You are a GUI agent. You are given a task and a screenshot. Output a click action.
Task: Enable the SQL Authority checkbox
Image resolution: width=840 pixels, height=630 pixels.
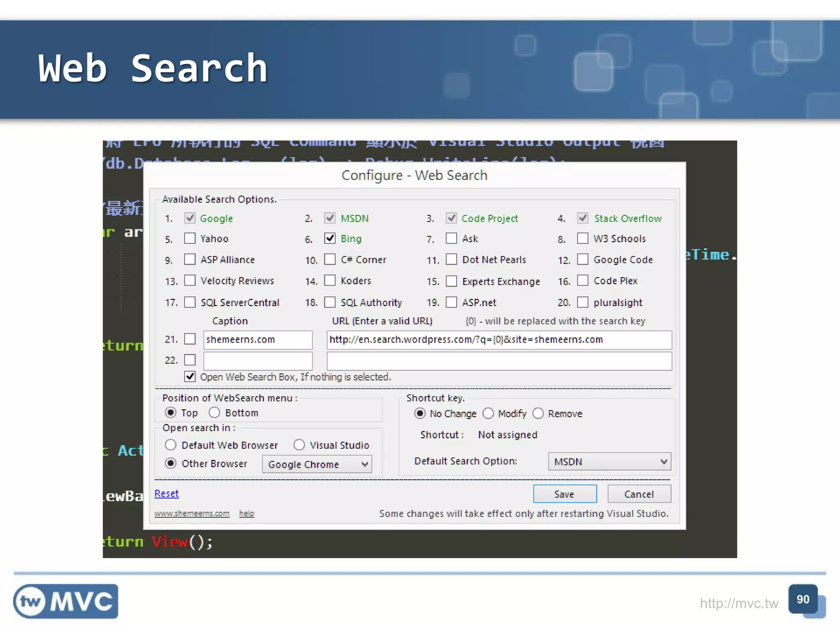tap(330, 302)
